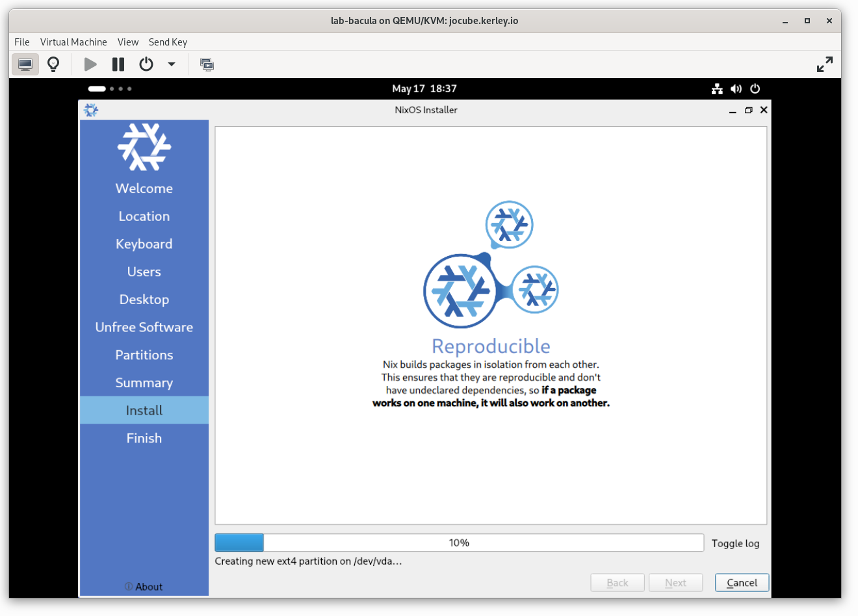Toggle log view

coord(735,543)
